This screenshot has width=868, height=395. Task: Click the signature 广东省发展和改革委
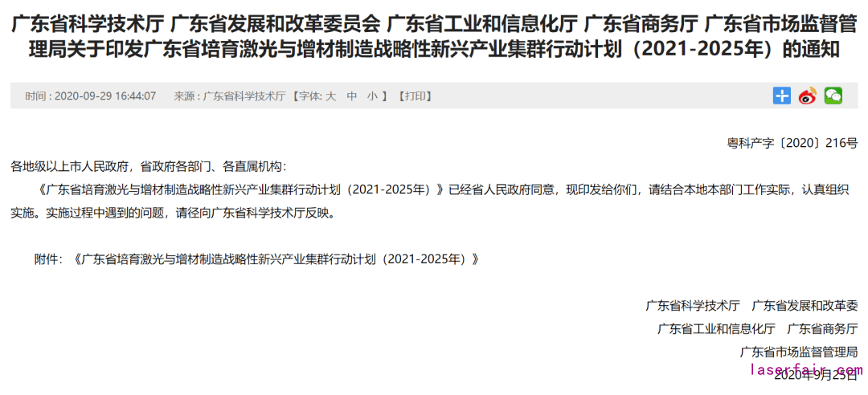pyautogui.click(x=805, y=305)
